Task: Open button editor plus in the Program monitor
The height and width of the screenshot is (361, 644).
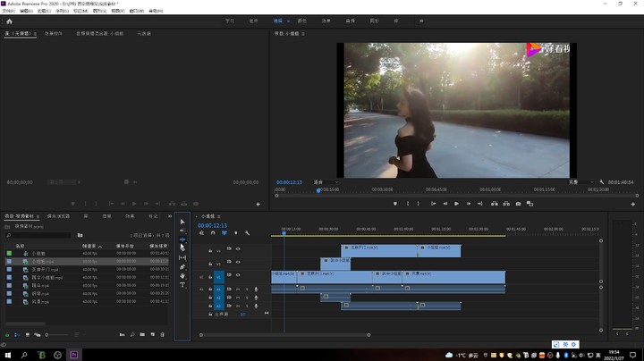Action: pos(633,204)
